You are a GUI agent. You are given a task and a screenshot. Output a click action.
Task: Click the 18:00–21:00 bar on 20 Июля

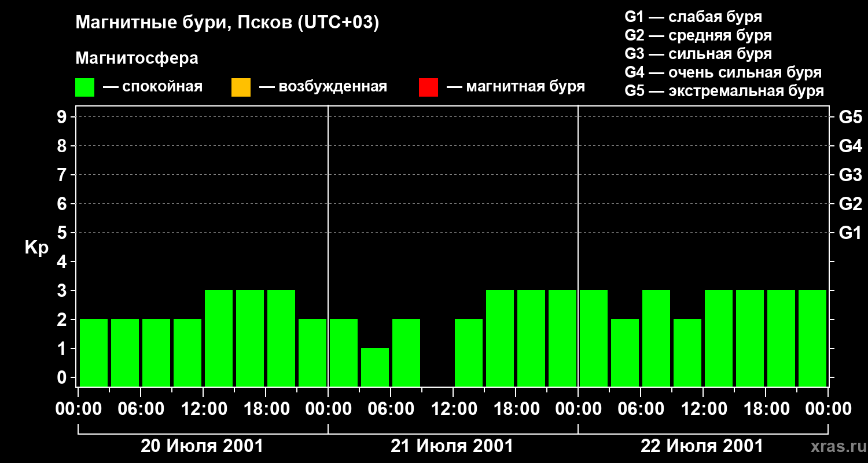coord(281,338)
